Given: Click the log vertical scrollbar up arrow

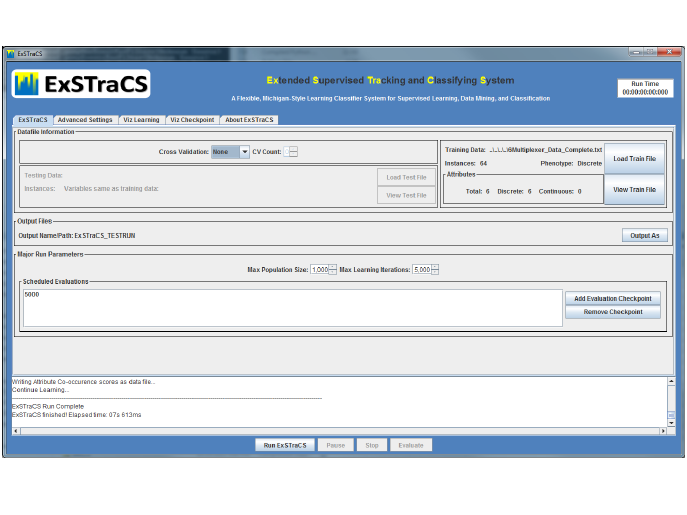Looking at the screenshot, I should point(671,381).
